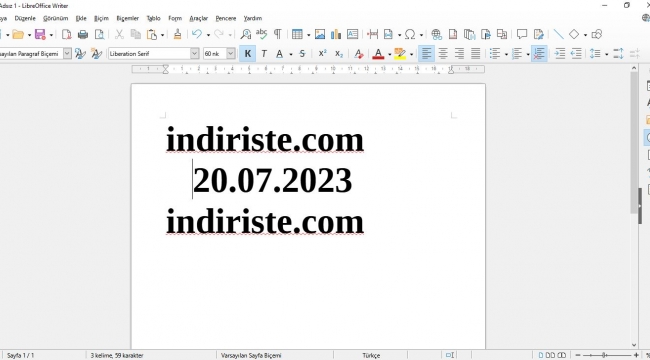Expand the highlighting color dropdown arrow
Screen dimensions: 650x360
[x=411, y=54]
